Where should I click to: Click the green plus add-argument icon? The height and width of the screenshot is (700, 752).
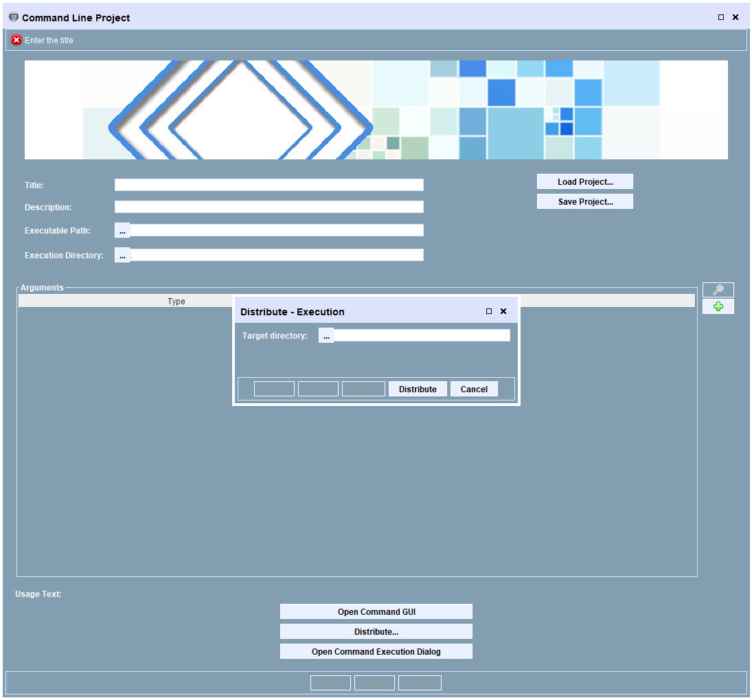pos(718,306)
